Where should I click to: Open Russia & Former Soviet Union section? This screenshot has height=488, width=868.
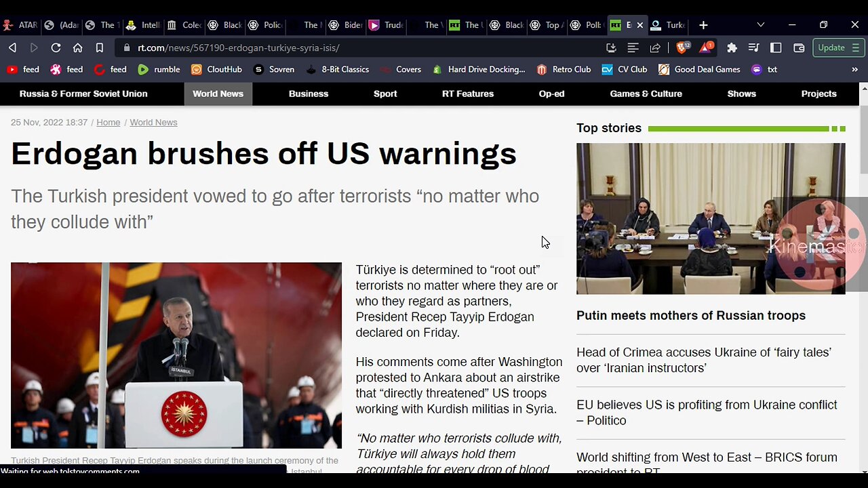(83, 94)
